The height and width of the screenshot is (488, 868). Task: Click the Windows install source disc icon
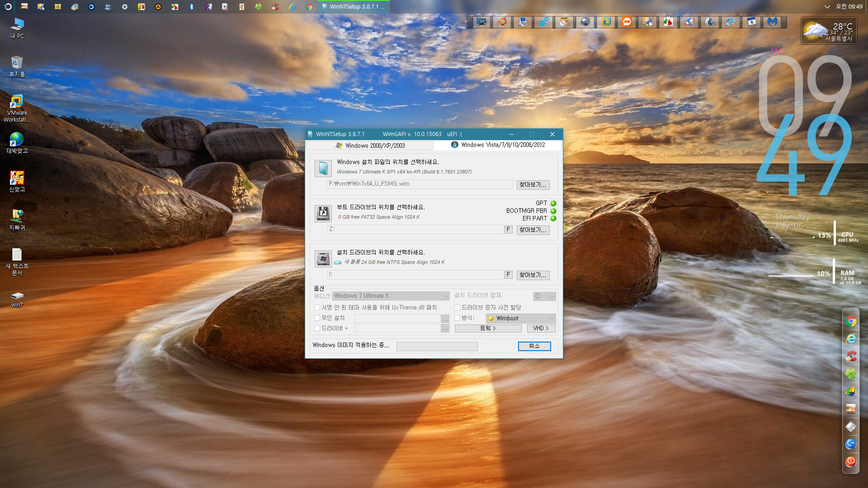[323, 169]
